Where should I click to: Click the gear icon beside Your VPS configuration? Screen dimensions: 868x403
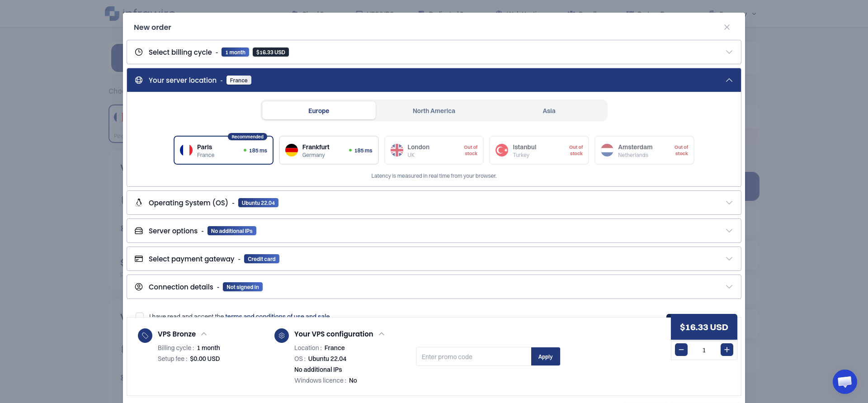tap(282, 336)
